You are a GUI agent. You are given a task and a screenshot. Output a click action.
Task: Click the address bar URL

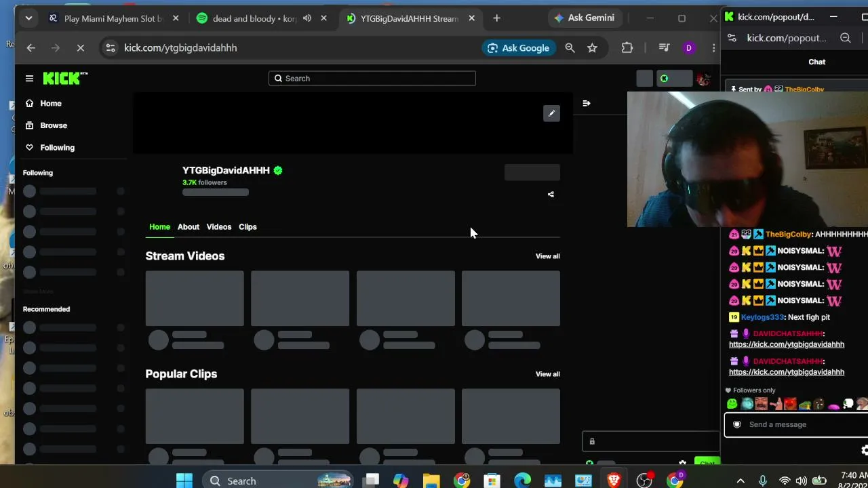[x=180, y=47]
